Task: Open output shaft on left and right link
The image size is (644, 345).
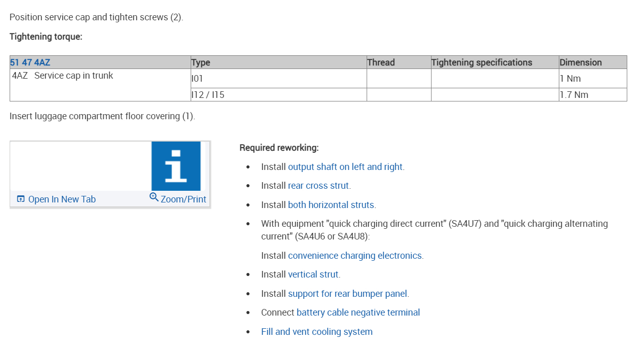Action: pyautogui.click(x=346, y=167)
